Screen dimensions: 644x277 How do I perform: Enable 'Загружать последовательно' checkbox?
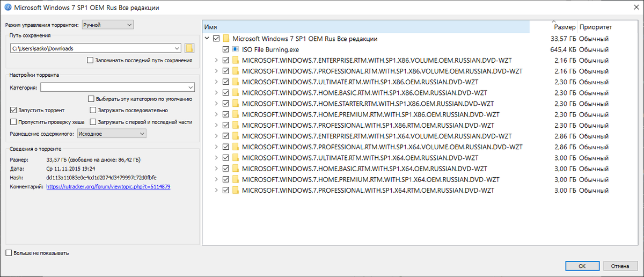[93, 110]
